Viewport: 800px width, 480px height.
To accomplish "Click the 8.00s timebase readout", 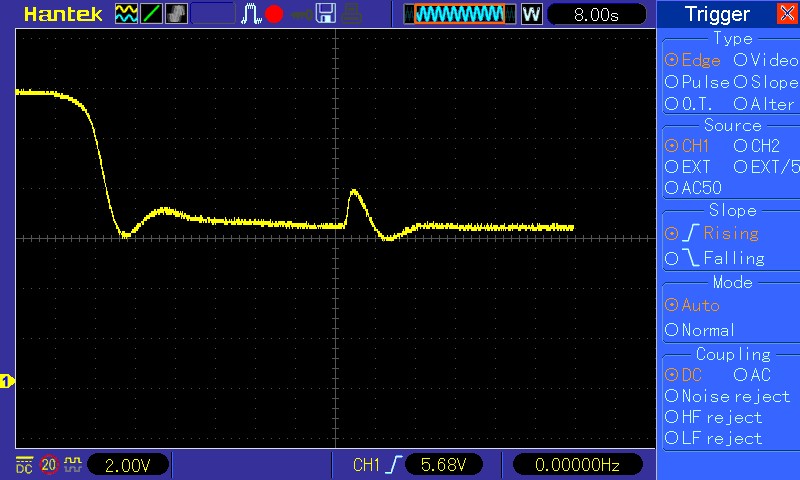I will [596, 14].
